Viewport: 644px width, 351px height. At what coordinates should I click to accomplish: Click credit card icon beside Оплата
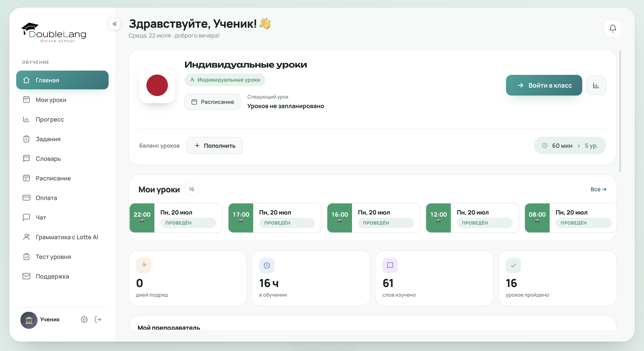click(26, 198)
